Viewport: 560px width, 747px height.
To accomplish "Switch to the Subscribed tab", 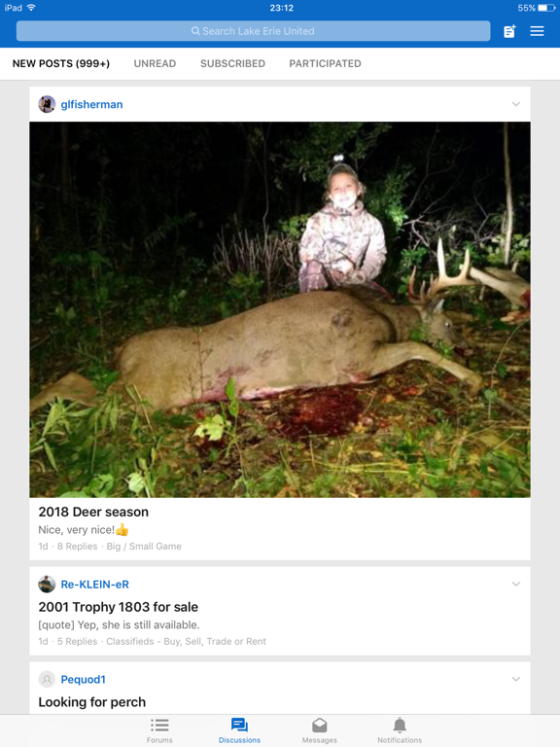I will point(232,63).
